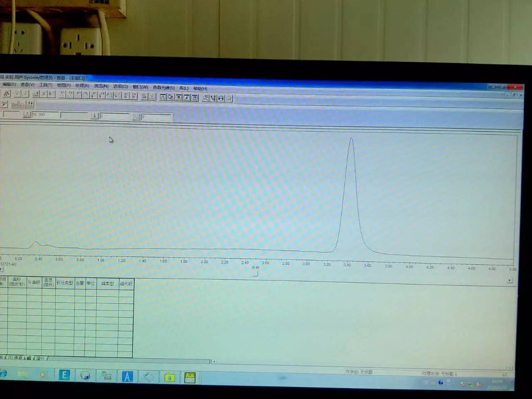Open the 查看光谱(S) menu

tap(163, 87)
